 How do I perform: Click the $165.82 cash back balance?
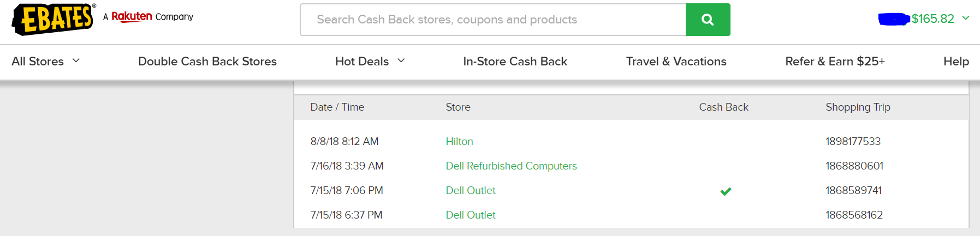coord(933,19)
